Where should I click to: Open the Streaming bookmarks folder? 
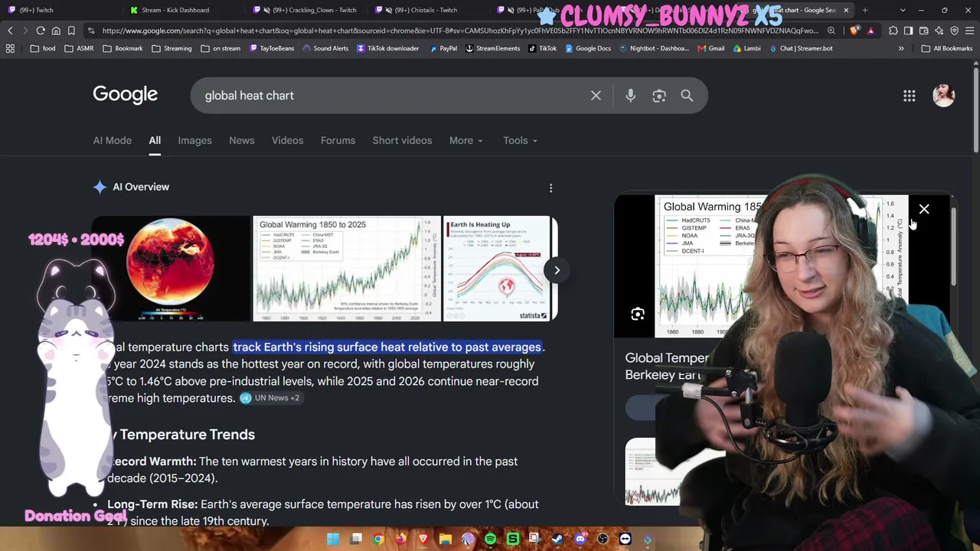[x=171, y=48]
